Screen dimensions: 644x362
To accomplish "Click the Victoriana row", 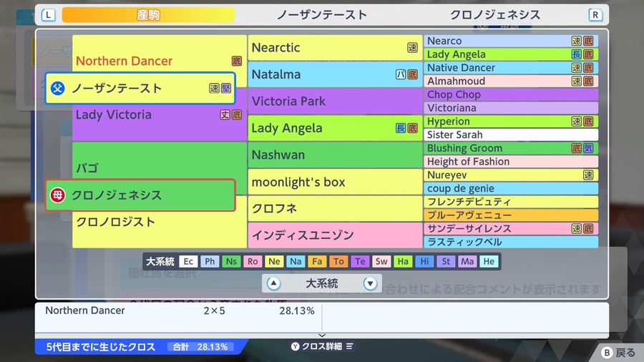I will pyautogui.click(x=511, y=108).
